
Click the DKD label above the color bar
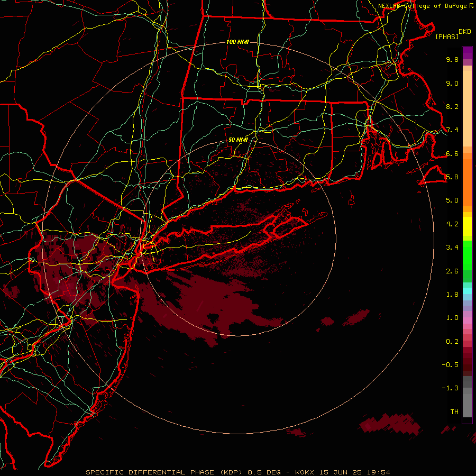click(465, 32)
